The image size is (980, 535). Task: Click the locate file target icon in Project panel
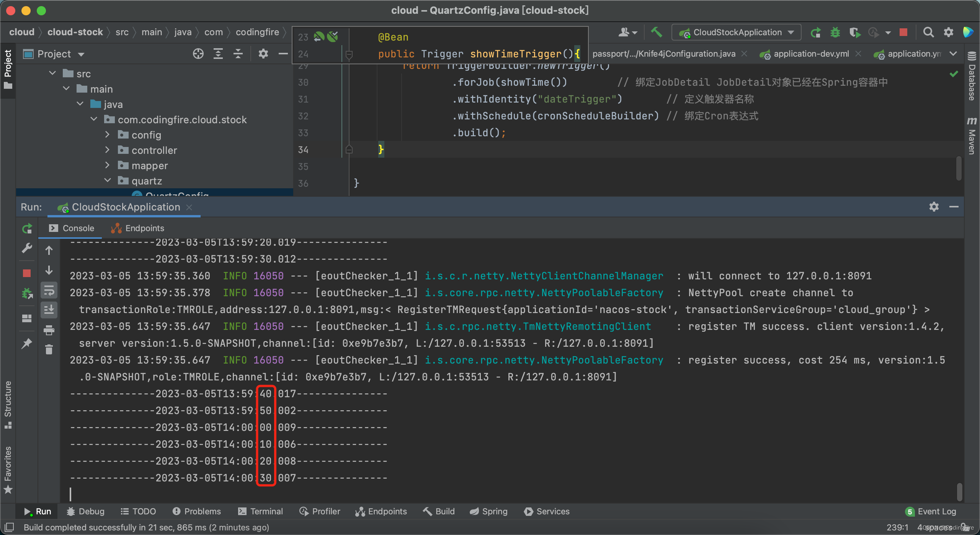[198, 54]
